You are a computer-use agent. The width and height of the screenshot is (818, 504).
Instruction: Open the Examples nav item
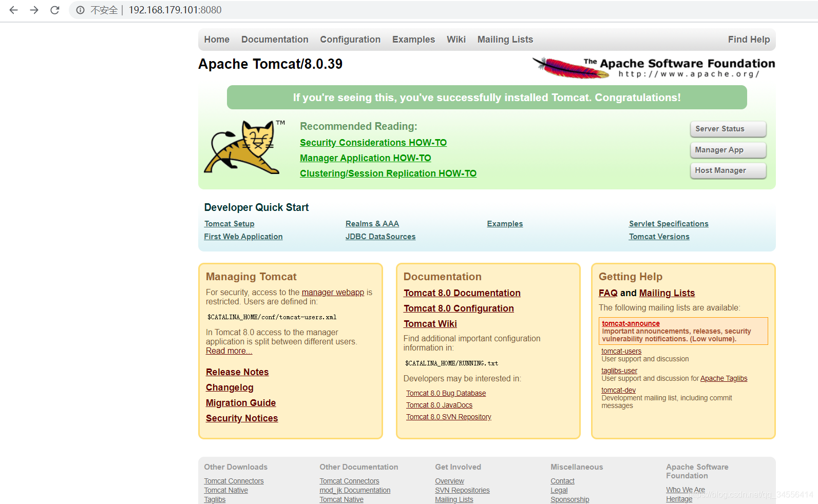413,40
